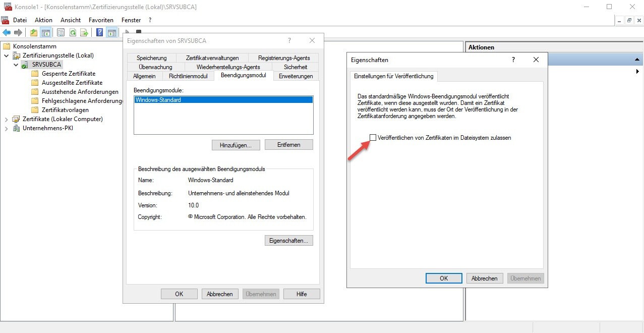
Task: Click the Eigenschaften... button for the module
Action: 288,241
